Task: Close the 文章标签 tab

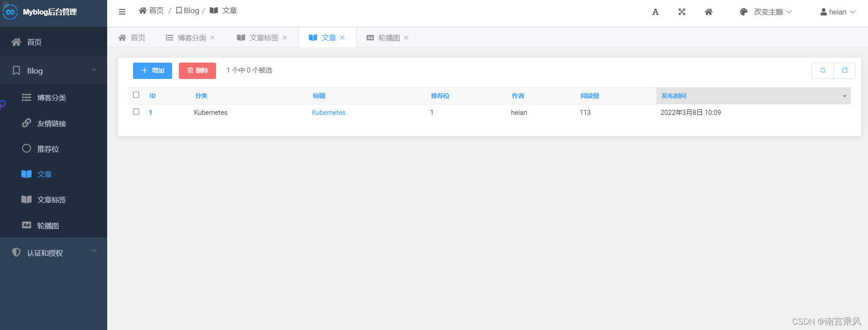Action: pos(285,38)
